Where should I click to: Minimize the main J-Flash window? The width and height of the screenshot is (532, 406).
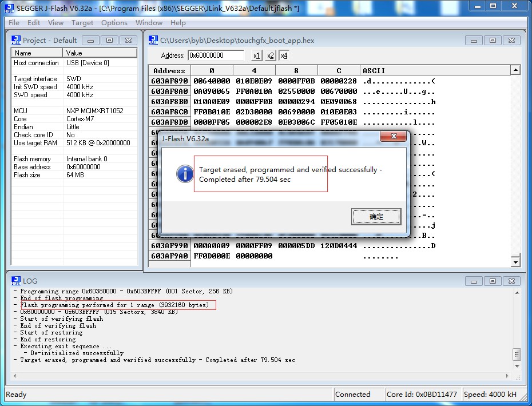click(x=478, y=6)
